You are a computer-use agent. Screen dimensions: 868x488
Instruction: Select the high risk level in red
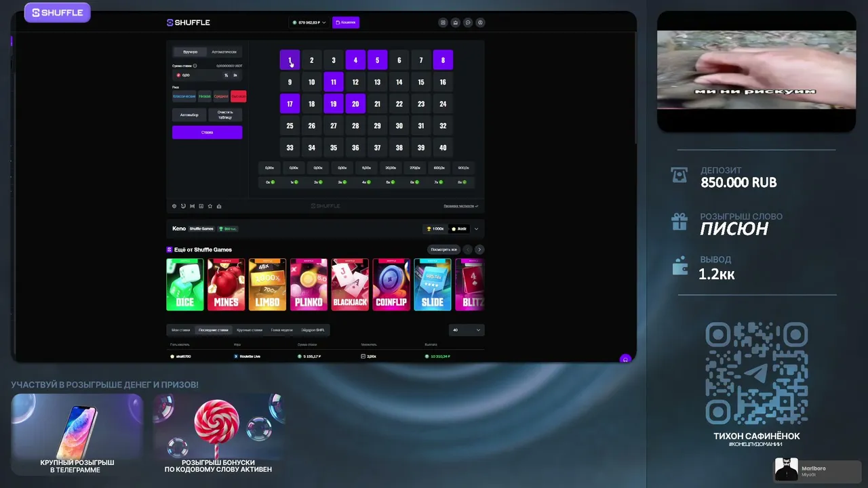click(238, 96)
